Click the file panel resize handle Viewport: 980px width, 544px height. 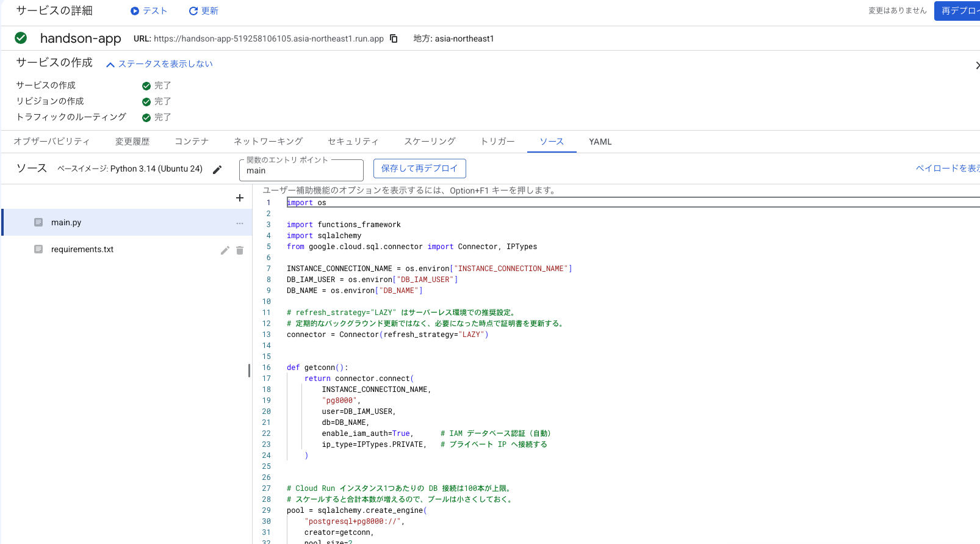pos(249,371)
